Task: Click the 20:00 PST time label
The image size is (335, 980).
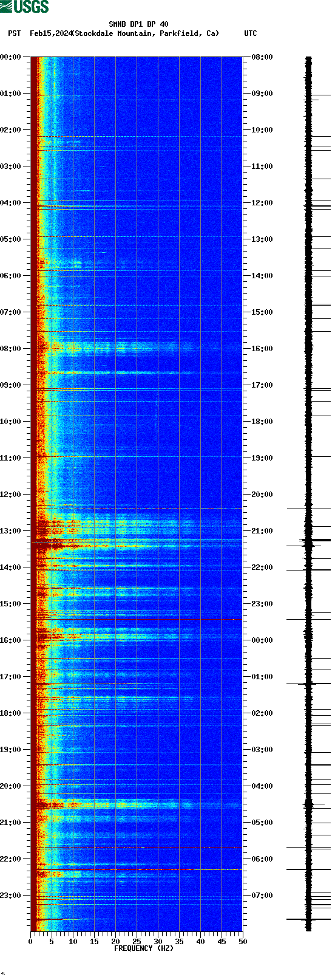Action: [10, 786]
